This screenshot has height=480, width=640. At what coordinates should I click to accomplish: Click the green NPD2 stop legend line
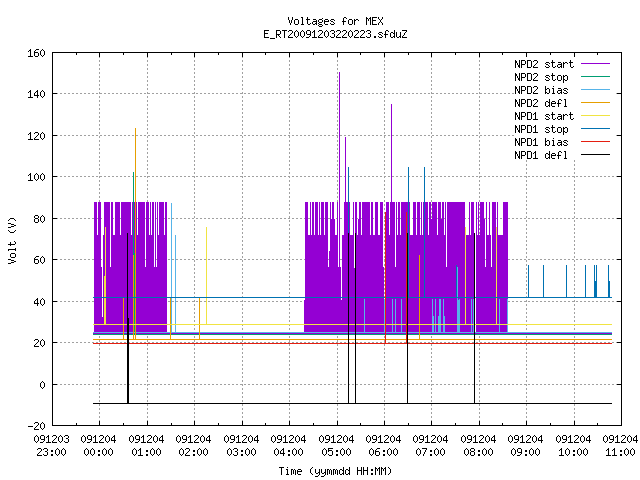(595, 77)
